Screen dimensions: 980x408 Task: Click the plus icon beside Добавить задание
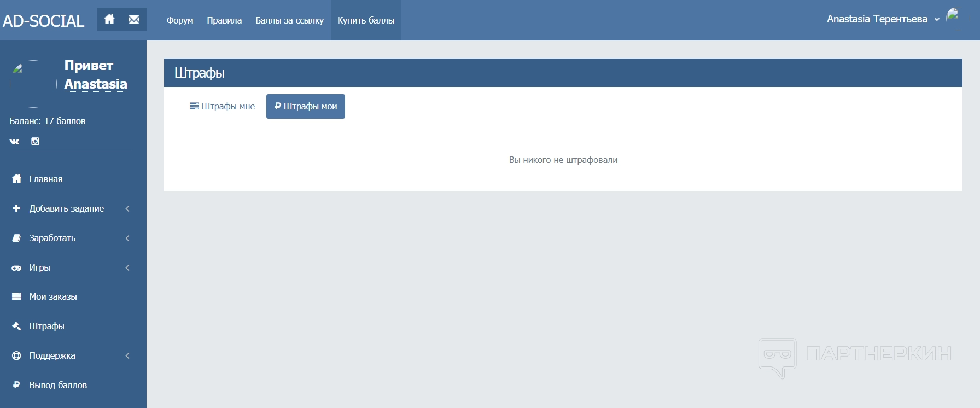[x=16, y=208]
